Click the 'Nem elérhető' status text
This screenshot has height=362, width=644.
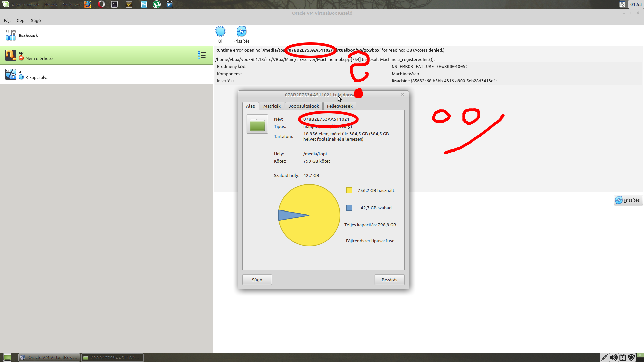pyautogui.click(x=39, y=58)
